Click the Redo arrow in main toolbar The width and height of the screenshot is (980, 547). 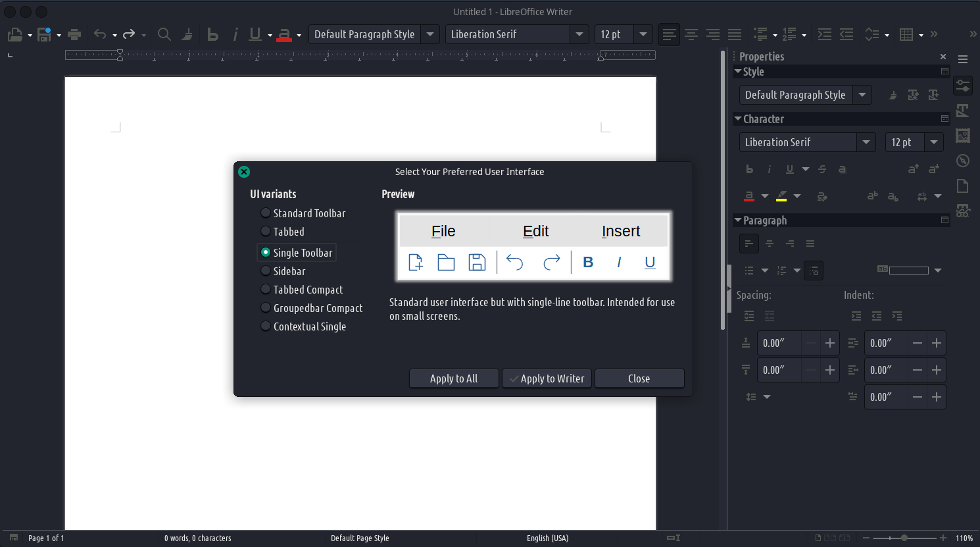[x=129, y=34]
